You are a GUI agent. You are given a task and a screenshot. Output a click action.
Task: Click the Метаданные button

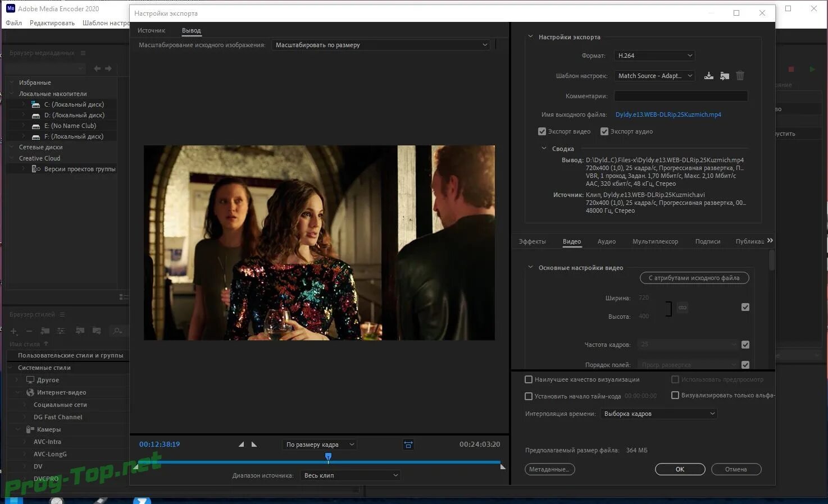pyautogui.click(x=549, y=469)
